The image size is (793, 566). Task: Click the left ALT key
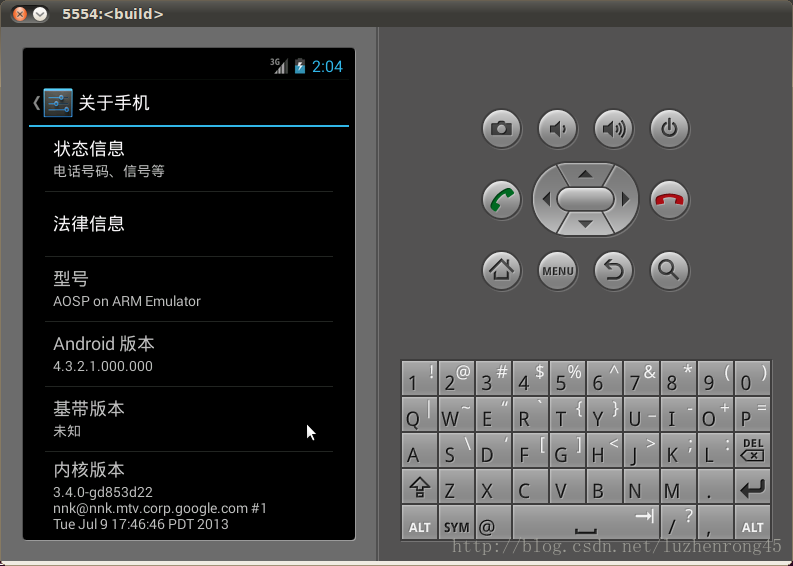point(420,522)
